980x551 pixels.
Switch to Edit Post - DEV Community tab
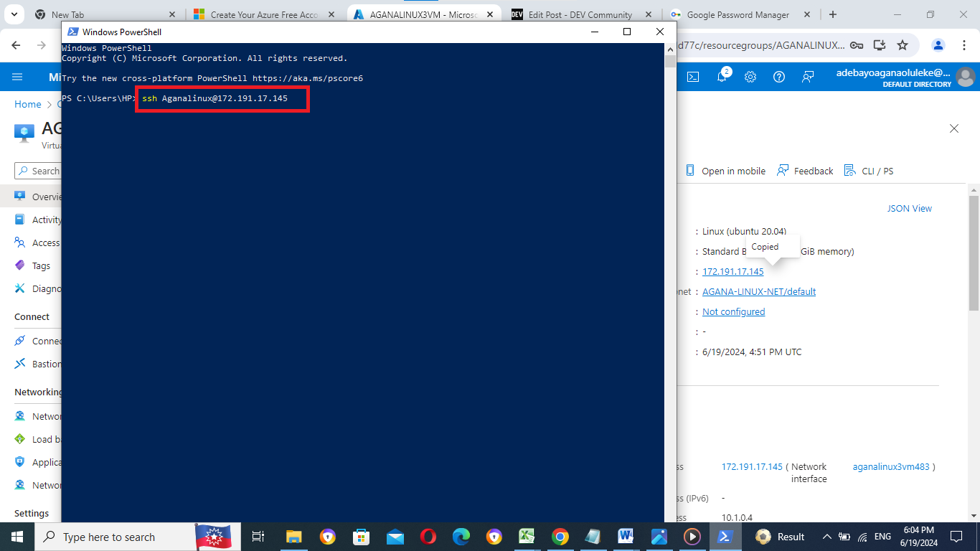pyautogui.click(x=582, y=14)
